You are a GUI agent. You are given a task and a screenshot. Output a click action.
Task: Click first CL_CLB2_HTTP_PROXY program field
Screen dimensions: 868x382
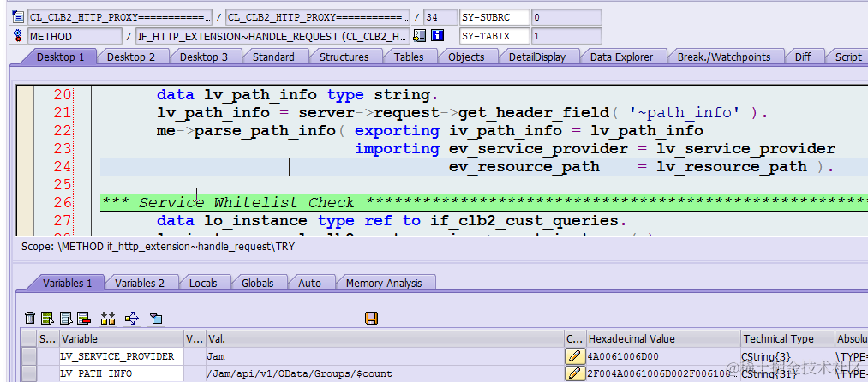[x=120, y=17]
